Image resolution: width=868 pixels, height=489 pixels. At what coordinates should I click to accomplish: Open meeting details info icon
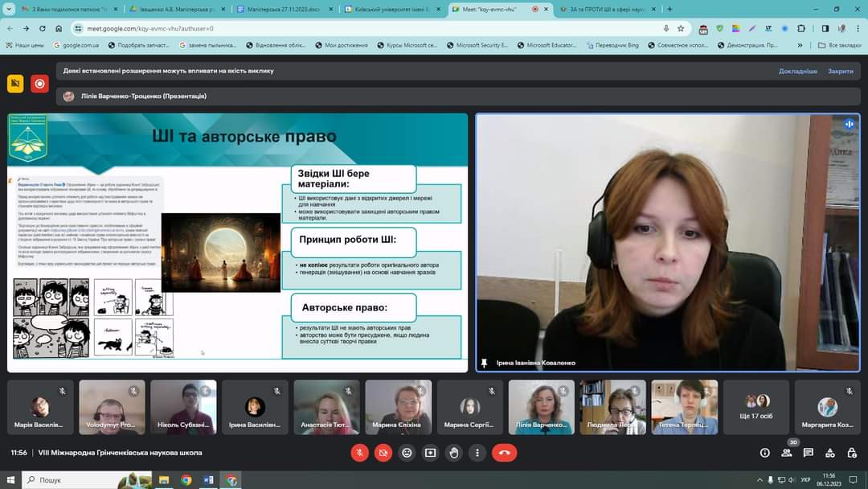764,453
